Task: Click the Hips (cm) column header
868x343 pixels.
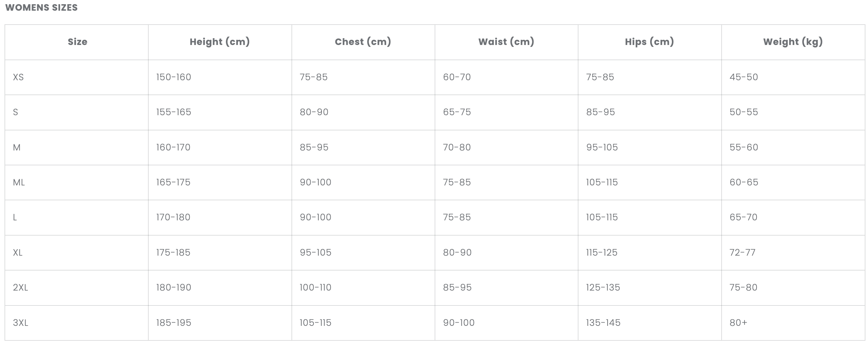Action: pyautogui.click(x=649, y=42)
